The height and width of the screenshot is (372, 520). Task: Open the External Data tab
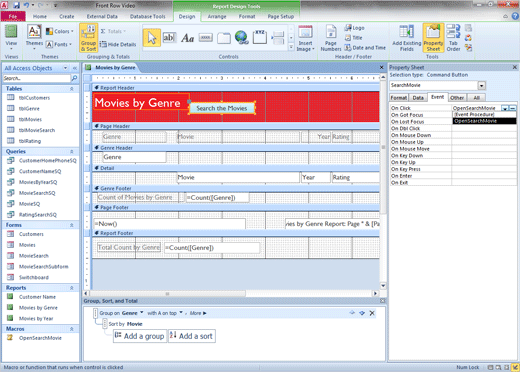click(102, 16)
